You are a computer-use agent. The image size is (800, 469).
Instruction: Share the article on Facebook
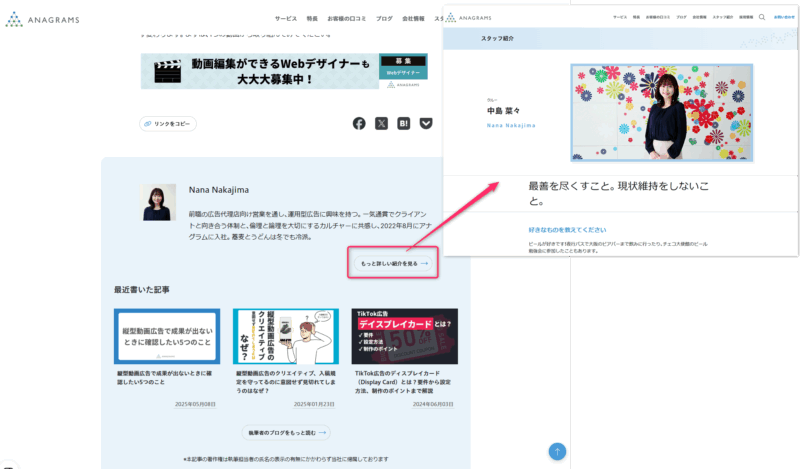(x=359, y=124)
